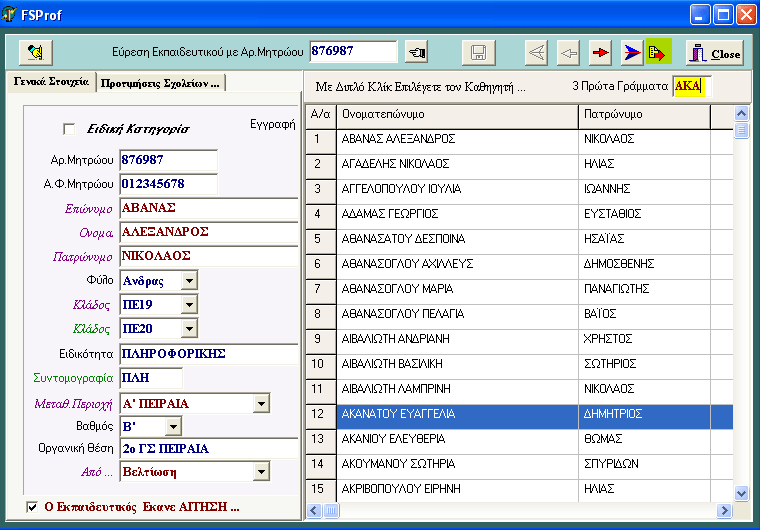This screenshot has width=760, height=530.
Task: Click the pointing hand lookup icon beside registry number
Action: [416, 52]
